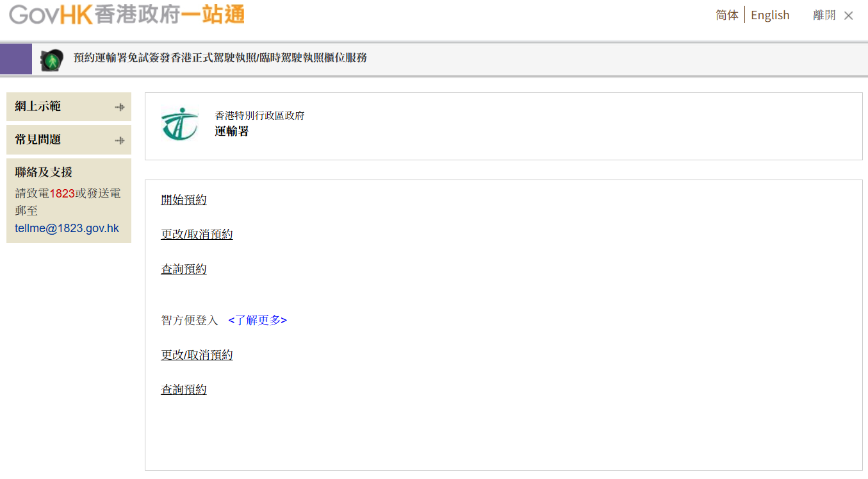Viewport: 868px width, 479px height.
Task: Click the arrow icon beside 網上示範
Action: tap(120, 107)
